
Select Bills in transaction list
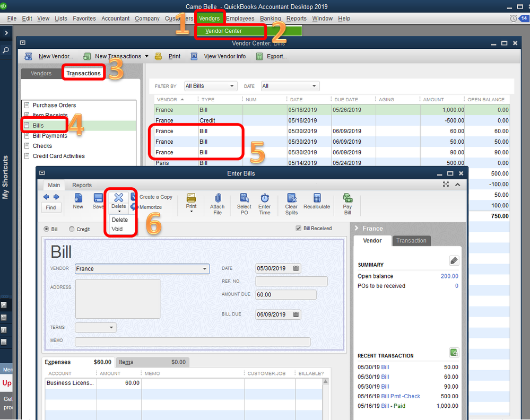pyautogui.click(x=38, y=126)
